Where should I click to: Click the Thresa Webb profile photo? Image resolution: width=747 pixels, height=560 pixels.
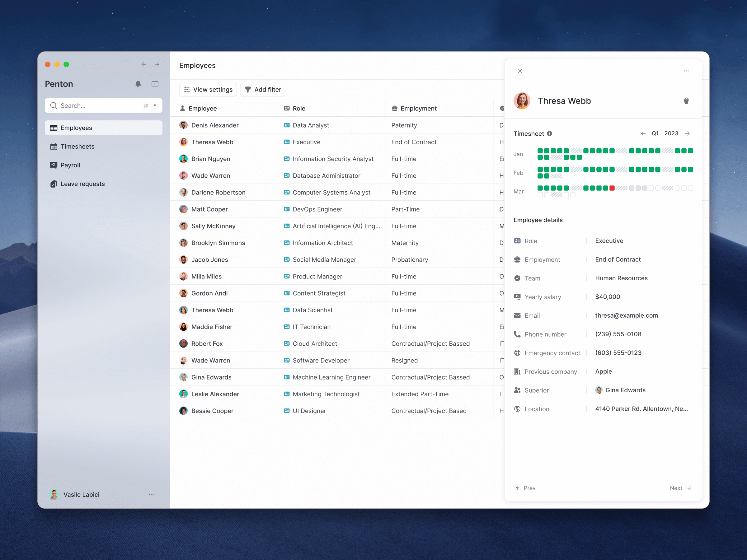coord(522,101)
